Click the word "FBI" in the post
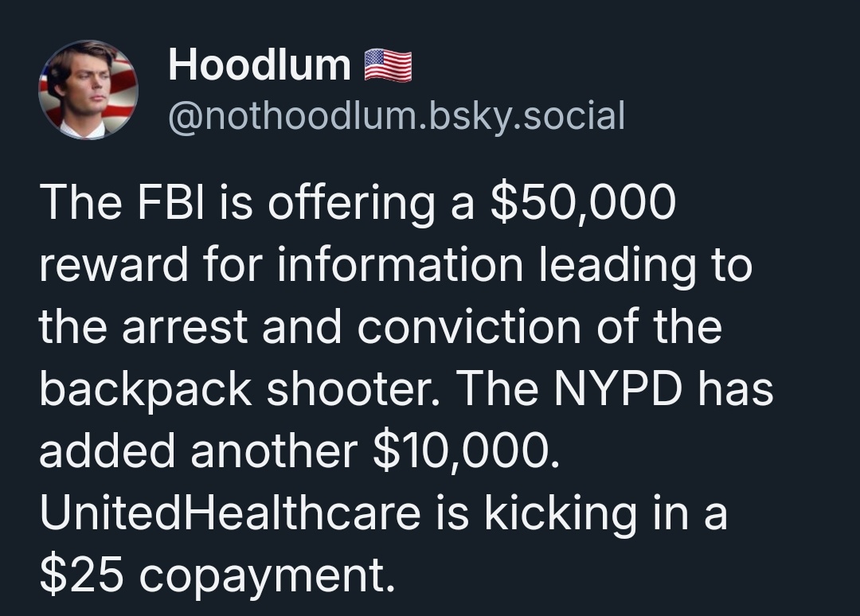Viewport: 860px width, 616px height. click(x=171, y=201)
